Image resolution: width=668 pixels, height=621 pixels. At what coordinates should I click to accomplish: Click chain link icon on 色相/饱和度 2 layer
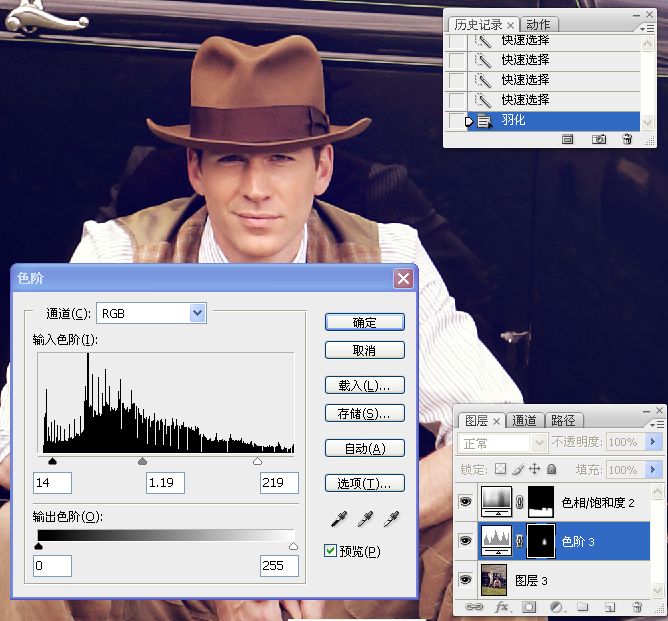pyautogui.click(x=519, y=502)
